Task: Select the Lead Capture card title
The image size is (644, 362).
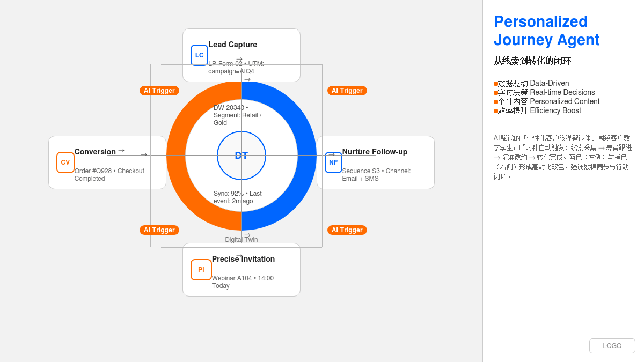Action: click(232, 45)
